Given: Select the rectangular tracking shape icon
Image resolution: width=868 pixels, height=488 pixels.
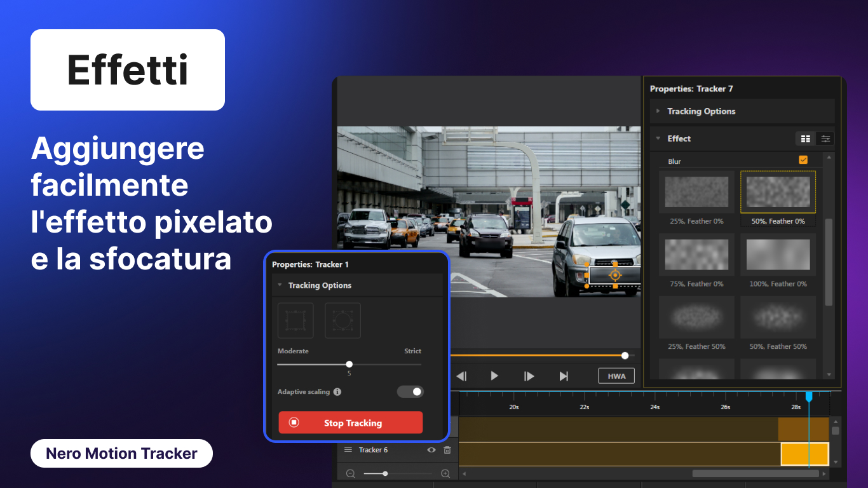Looking at the screenshot, I should pyautogui.click(x=295, y=320).
